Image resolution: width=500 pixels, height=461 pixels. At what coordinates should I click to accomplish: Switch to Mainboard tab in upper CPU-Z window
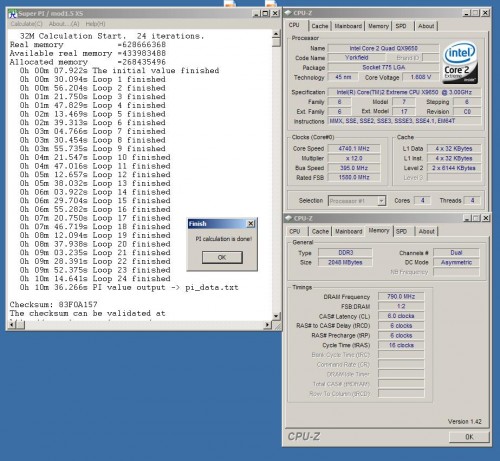coord(348,26)
